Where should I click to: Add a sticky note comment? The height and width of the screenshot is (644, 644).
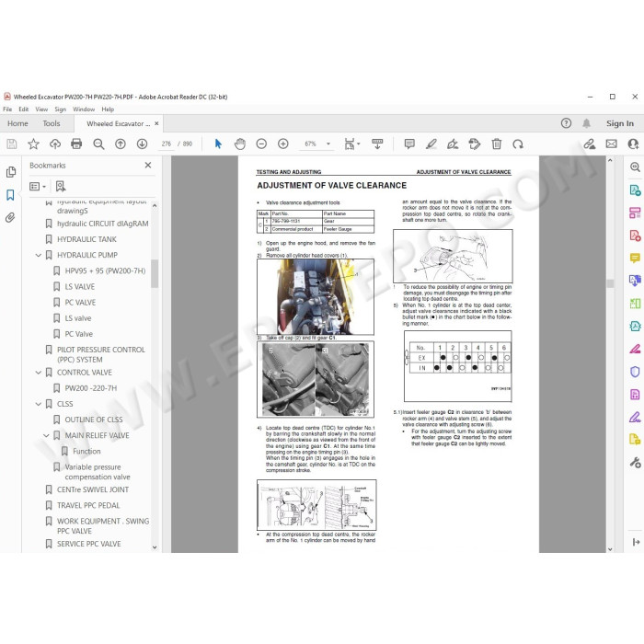tap(409, 144)
